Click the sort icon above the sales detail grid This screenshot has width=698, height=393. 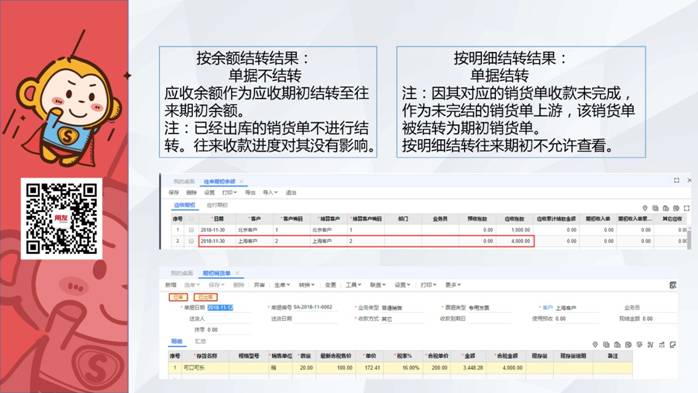pos(650,344)
